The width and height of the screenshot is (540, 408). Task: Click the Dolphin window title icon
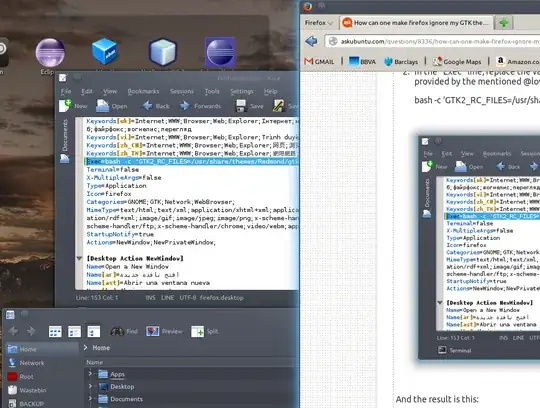[10, 314]
